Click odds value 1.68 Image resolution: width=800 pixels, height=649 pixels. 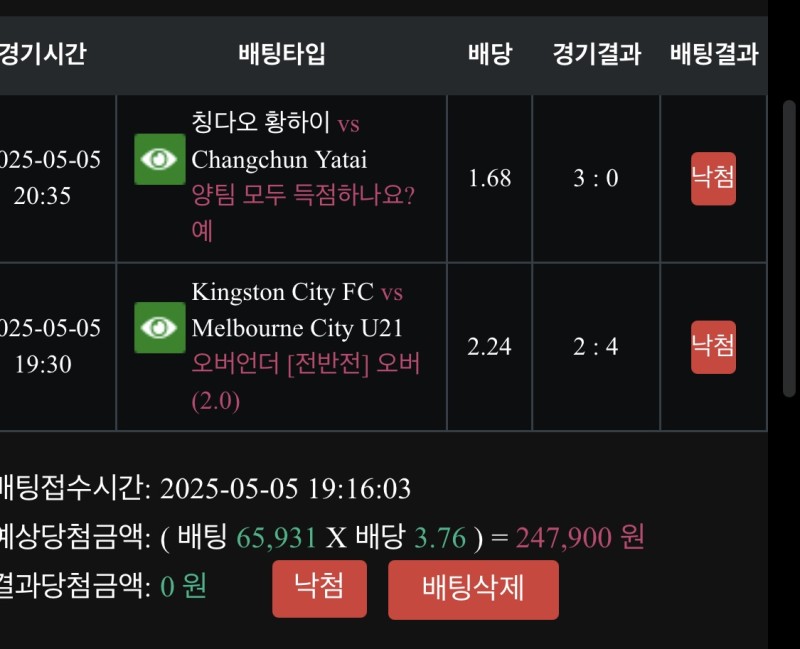click(x=489, y=178)
